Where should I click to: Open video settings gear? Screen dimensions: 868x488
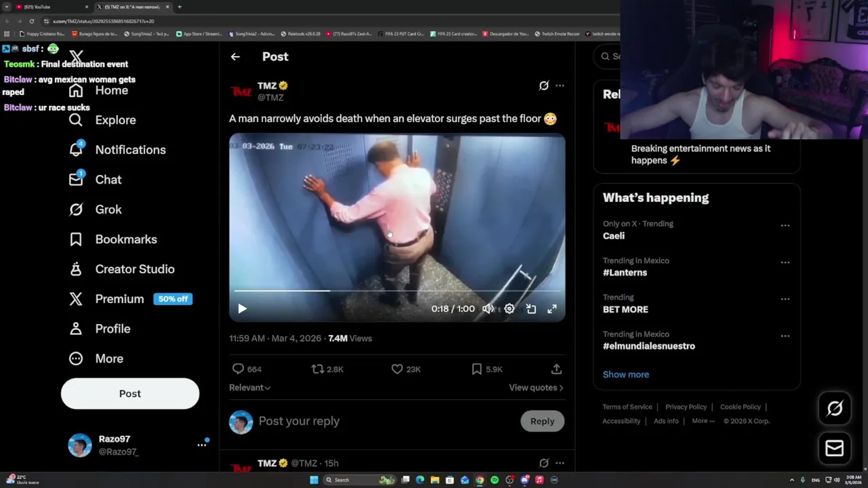point(509,309)
